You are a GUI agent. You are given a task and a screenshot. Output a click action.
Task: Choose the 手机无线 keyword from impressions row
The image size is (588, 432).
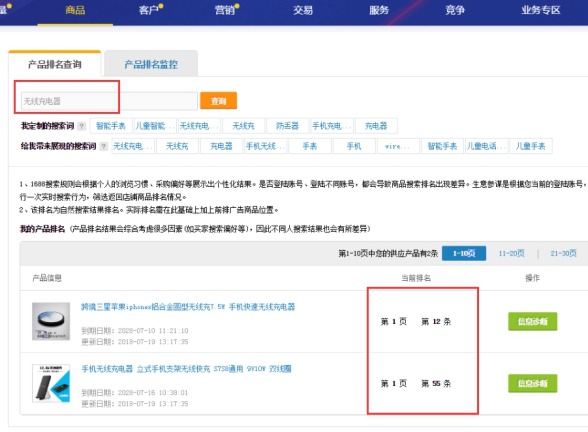click(266, 146)
